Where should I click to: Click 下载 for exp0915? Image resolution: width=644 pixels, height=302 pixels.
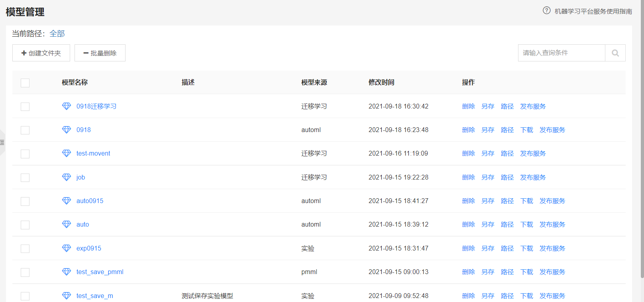[527, 248]
